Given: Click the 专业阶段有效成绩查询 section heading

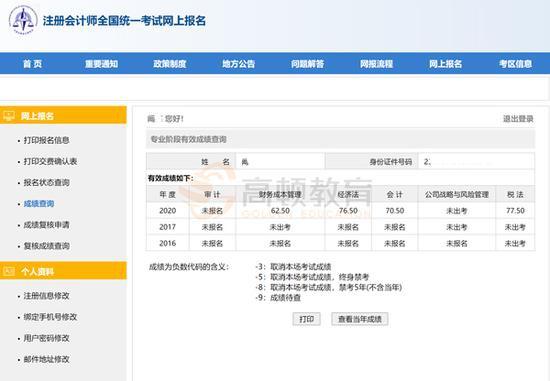Looking at the screenshot, I should tap(188, 139).
